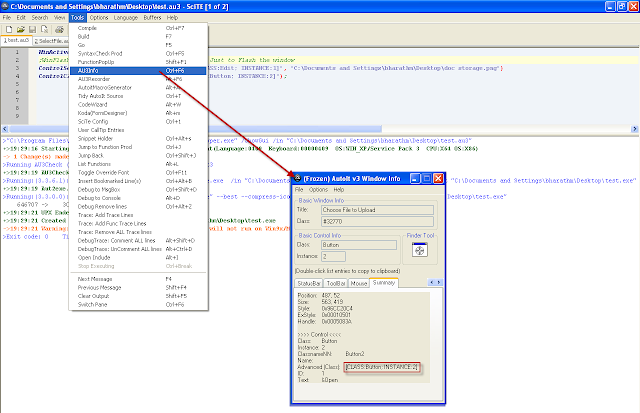Choose Debug Remove lines
Viewport: 640px width, 413px height.
pos(138,206)
